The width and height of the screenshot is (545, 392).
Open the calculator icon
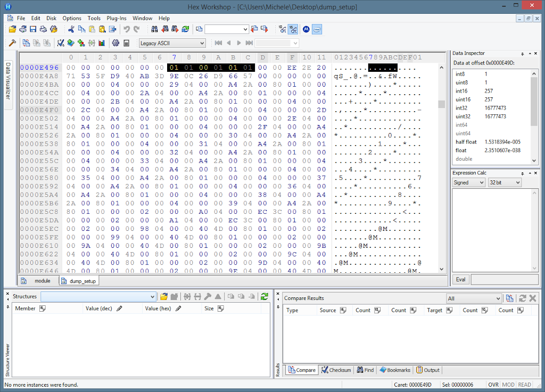pyautogui.click(x=127, y=43)
